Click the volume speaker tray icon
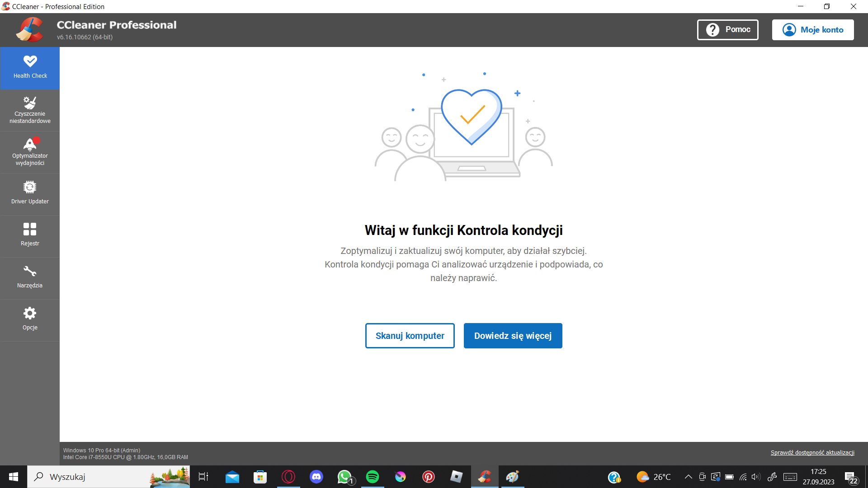The height and width of the screenshot is (488, 868). (x=755, y=477)
